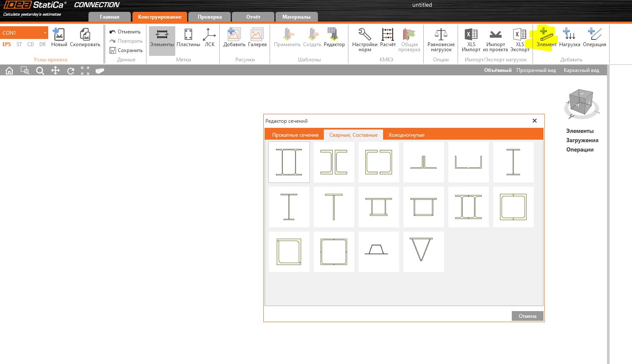
Task: Click Сохранить in the data group
Action: click(x=126, y=50)
